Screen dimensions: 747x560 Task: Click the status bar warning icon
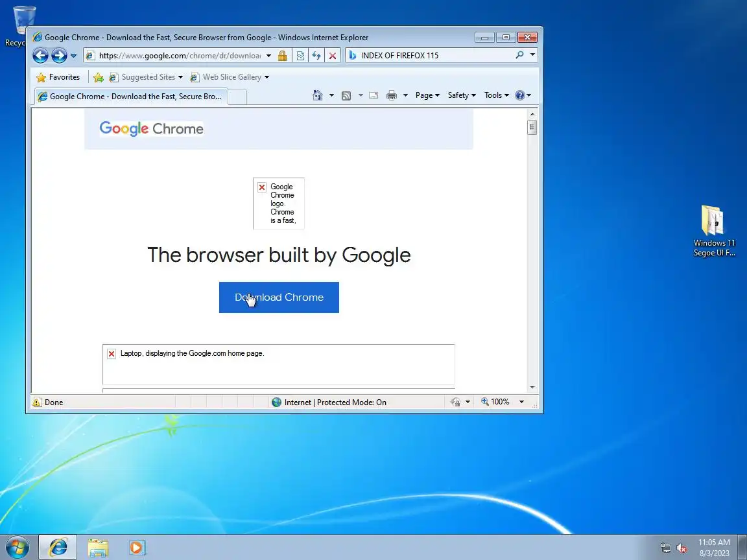pos(37,402)
